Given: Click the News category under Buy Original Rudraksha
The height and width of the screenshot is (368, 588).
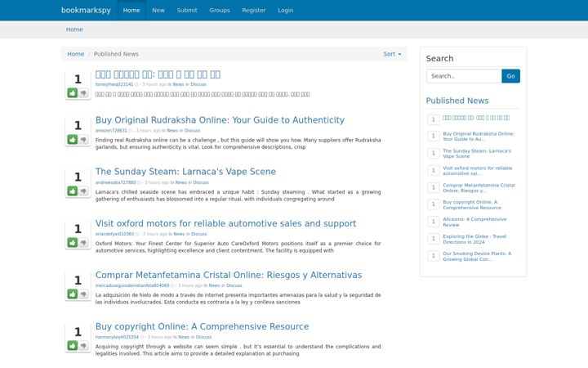Looking at the screenshot, I should coord(172,131).
